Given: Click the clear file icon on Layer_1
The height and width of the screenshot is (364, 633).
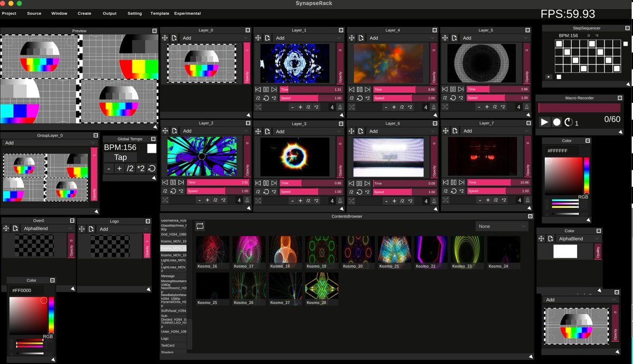Looking at the screenshot, I should (268, 38).
